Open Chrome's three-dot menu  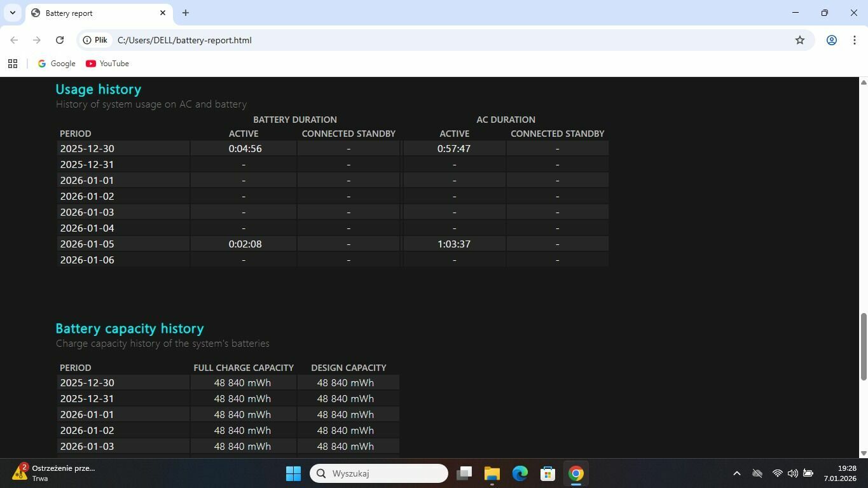coord(854,40)
